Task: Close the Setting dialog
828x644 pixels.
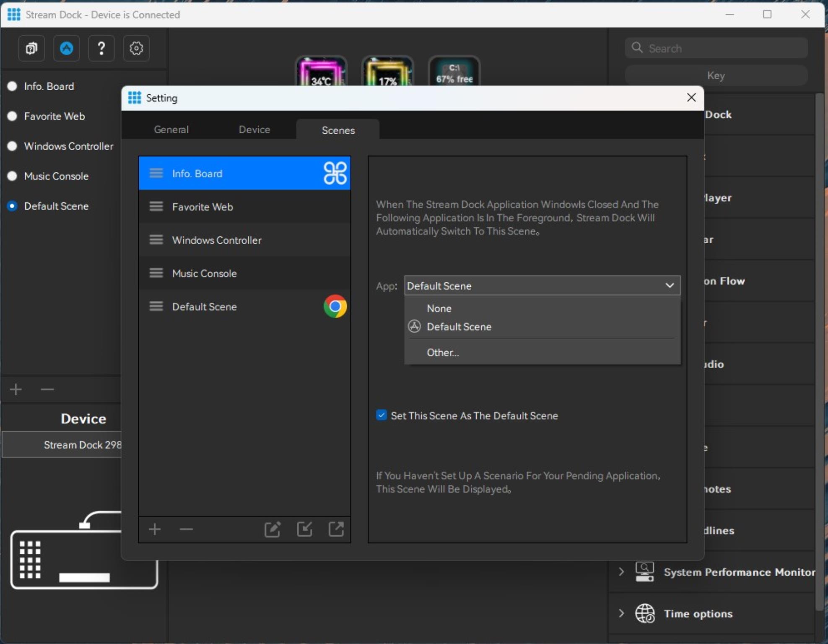Action: pos(691,98)
